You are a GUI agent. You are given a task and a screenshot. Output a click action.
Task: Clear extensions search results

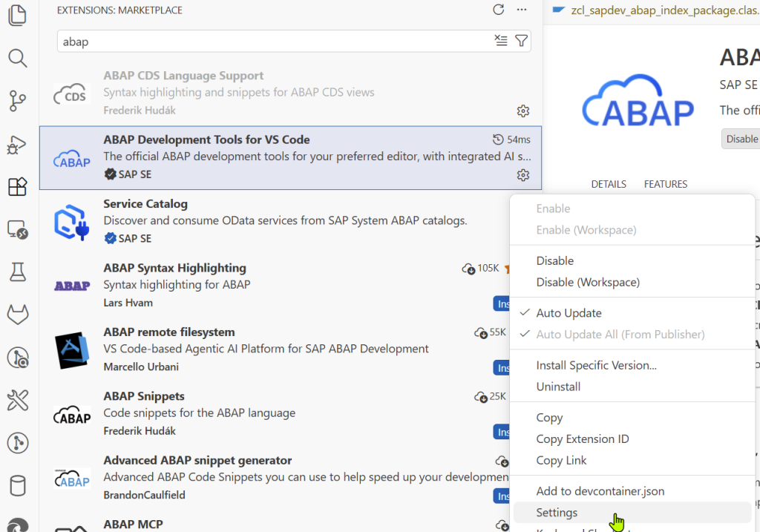[501, 41]
